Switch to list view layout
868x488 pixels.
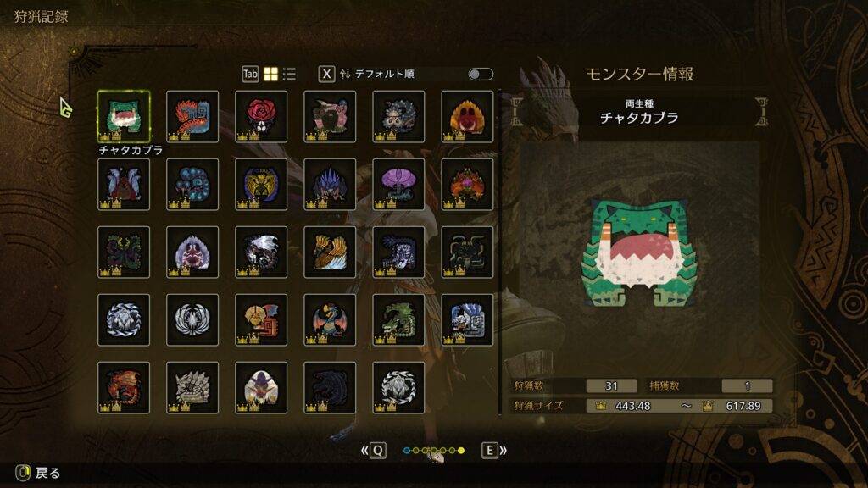[x=289, y=75]
